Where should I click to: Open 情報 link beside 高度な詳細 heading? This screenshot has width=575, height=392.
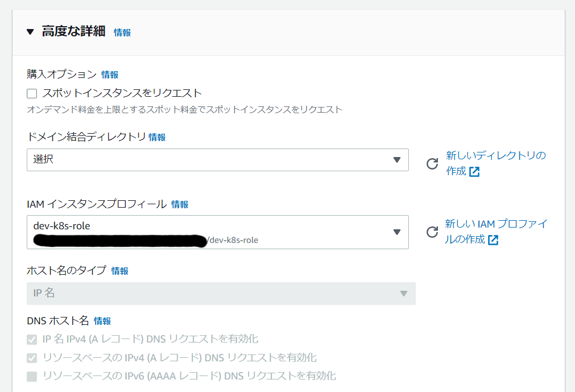point(122,32)
